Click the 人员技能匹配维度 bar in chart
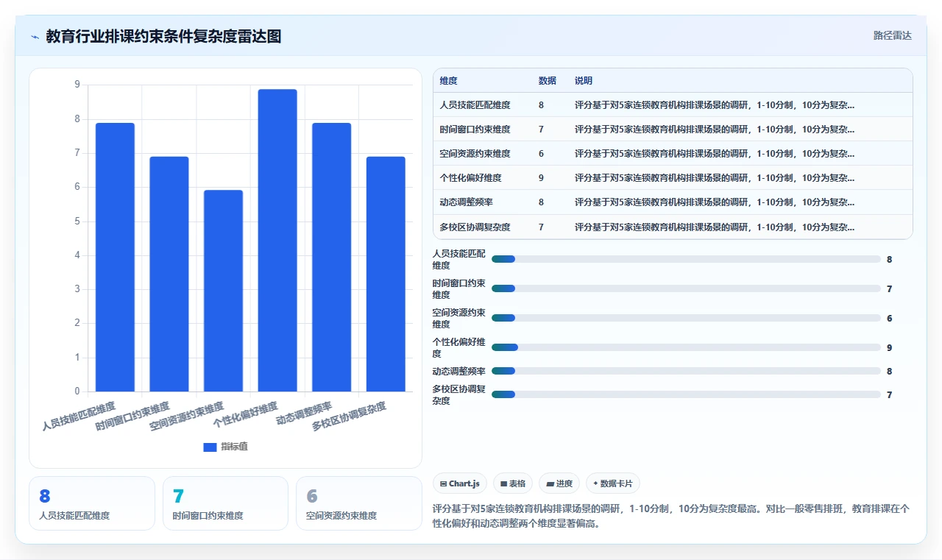The height and width of the screenshot is (560, 942). click(x=115, y=257)
